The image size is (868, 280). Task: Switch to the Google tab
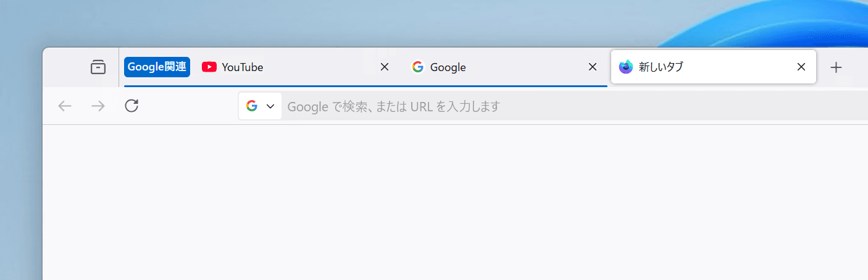[x=504, y=67]
